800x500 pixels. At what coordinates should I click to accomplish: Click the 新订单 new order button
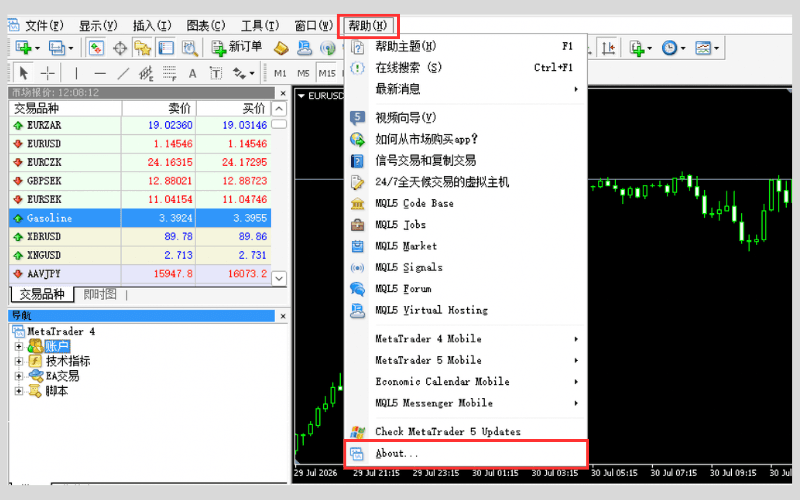click(x=237, y=47)
